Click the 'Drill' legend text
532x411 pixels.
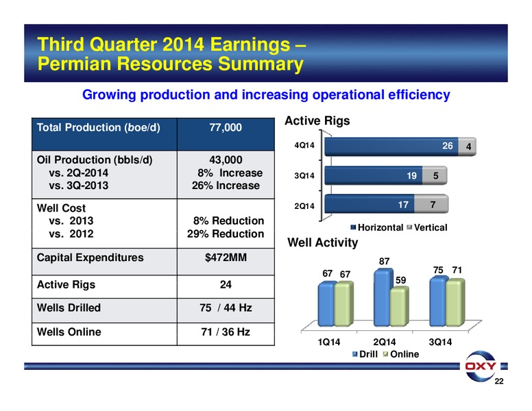[x=368, y=354]
